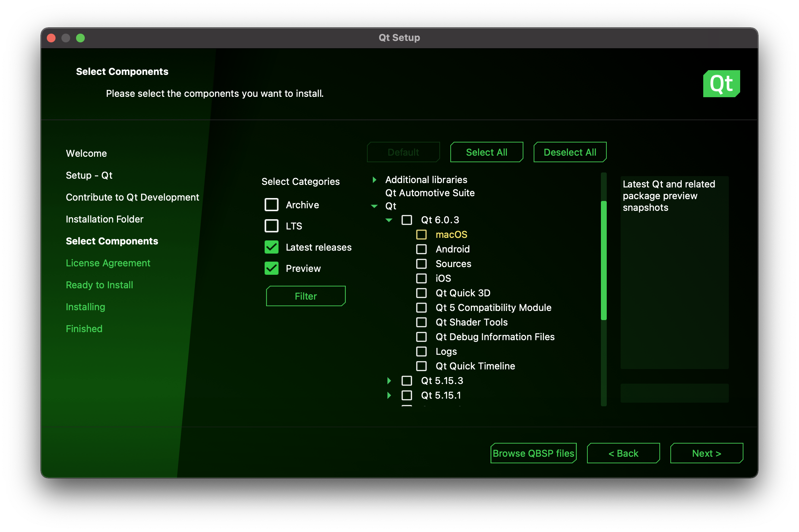
Task: Expand the Additional libraries tree node
Action: (374, 180)
